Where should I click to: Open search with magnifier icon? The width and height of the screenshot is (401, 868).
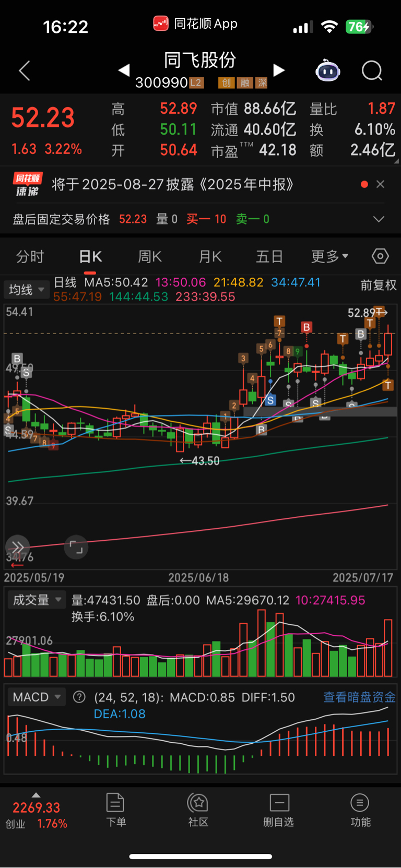[x=372, y=70]
